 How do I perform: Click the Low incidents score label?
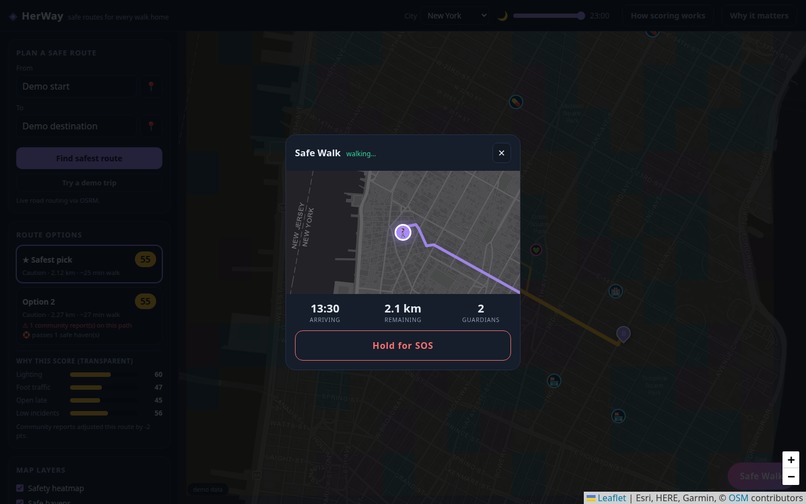click(38, 413)
